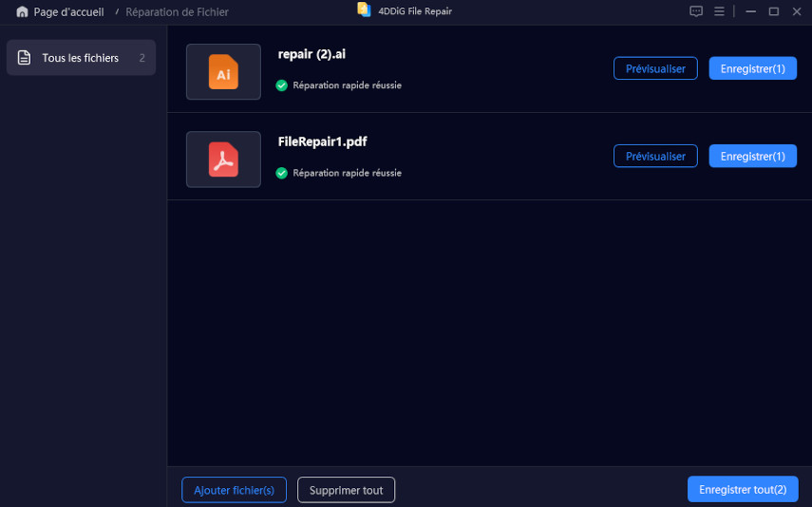
Task: Click Réparation rapide réussie status under repair (2).ai
Action: pyautogui.click(x=347, y=85)
